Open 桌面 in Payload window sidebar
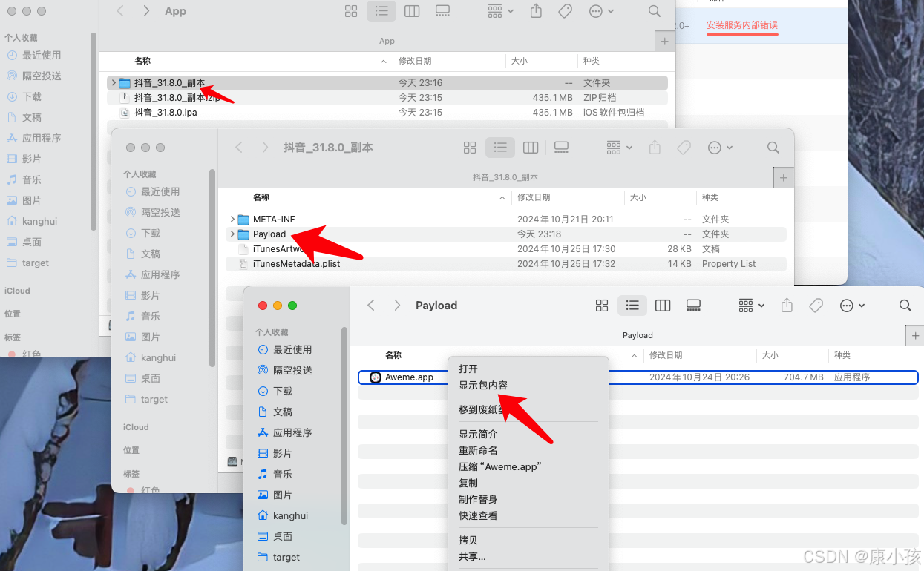The image size is (924, 571). 275,536
